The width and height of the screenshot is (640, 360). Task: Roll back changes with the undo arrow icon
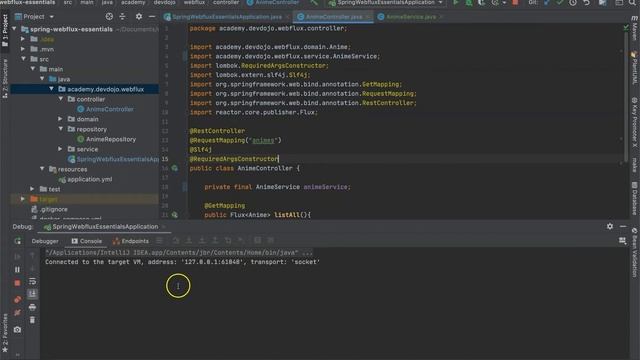587,2
